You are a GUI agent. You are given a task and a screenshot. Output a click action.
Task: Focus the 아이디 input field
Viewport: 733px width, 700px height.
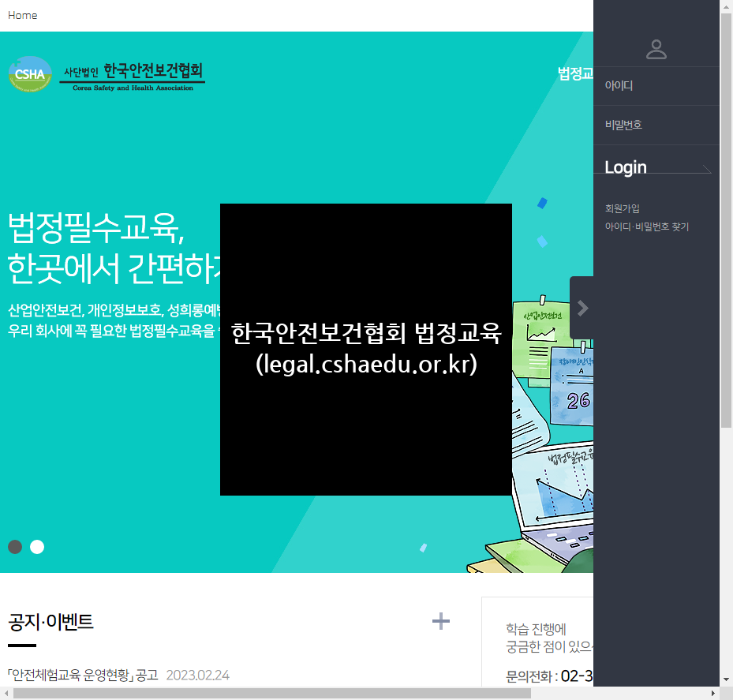[x=656, y=85]
